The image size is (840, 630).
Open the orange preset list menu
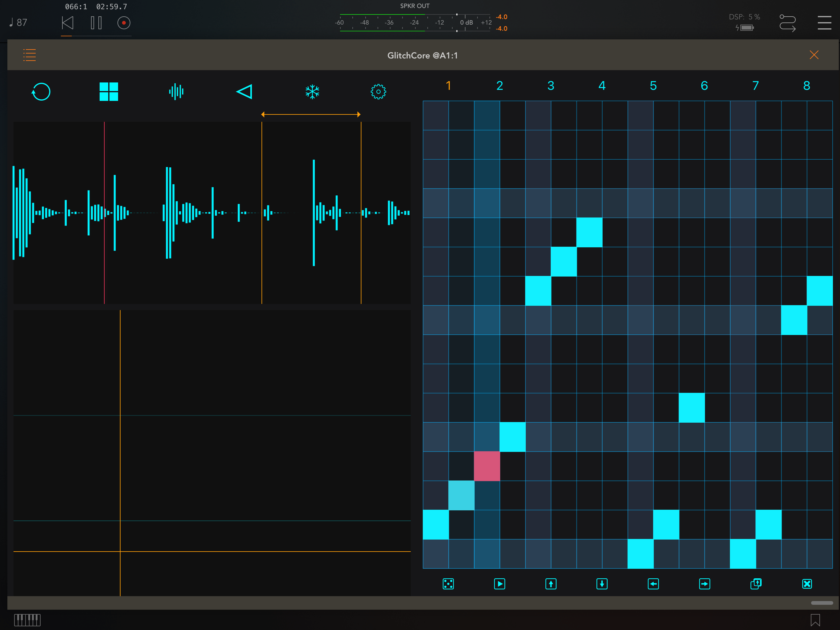[x=30, y=55]
